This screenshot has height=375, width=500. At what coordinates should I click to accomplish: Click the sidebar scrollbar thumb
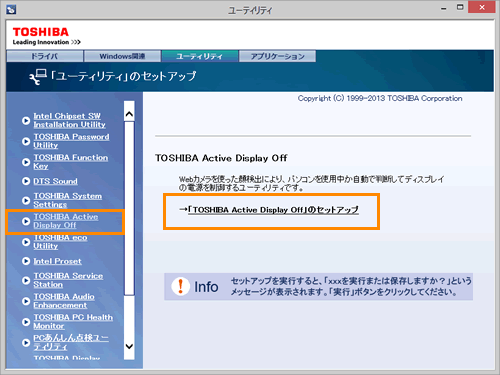[129, 208]
